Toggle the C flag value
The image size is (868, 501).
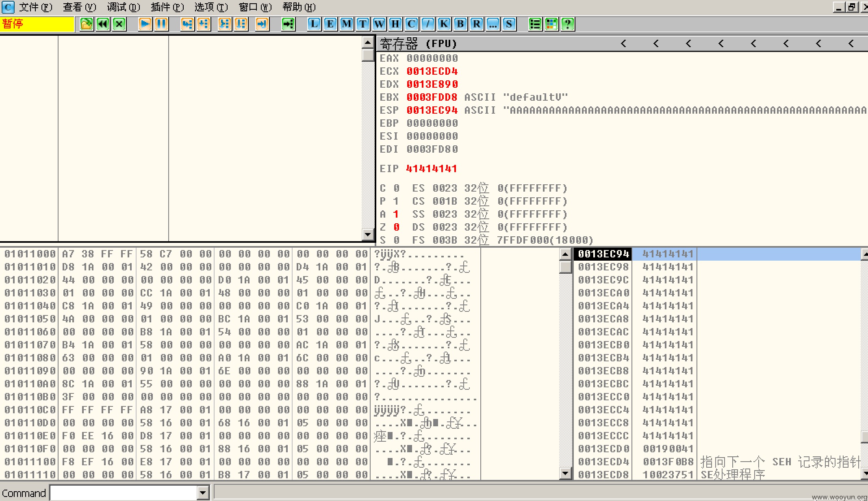[x=396, y=188]
